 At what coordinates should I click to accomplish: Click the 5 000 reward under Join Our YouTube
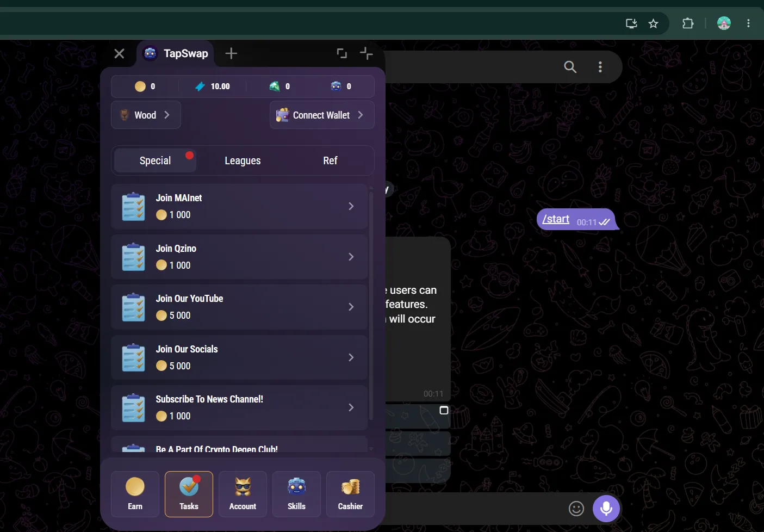173,316
